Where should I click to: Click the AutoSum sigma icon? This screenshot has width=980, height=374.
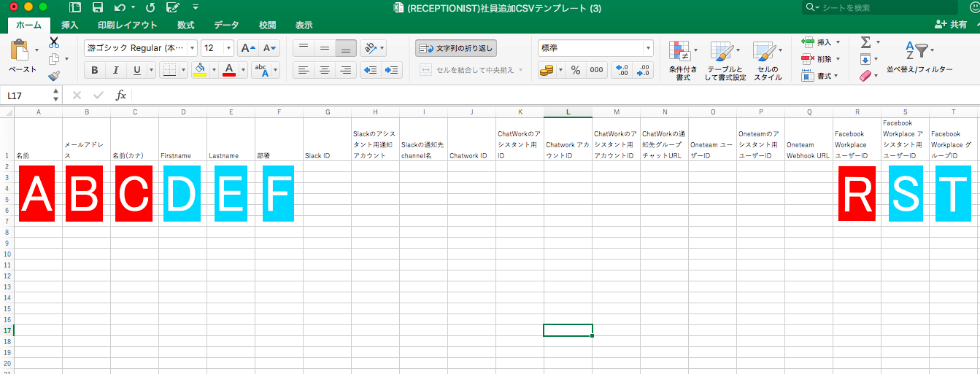(865, 42)
